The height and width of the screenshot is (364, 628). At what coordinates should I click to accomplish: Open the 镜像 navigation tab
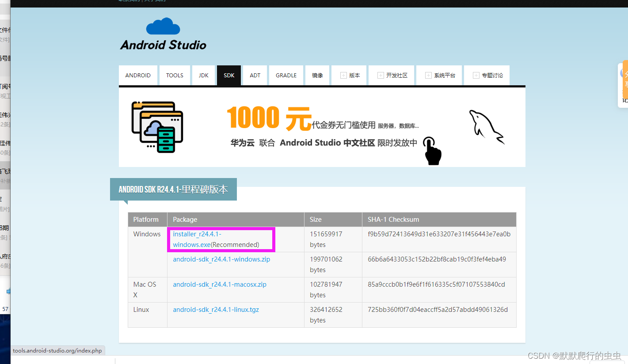317,75
